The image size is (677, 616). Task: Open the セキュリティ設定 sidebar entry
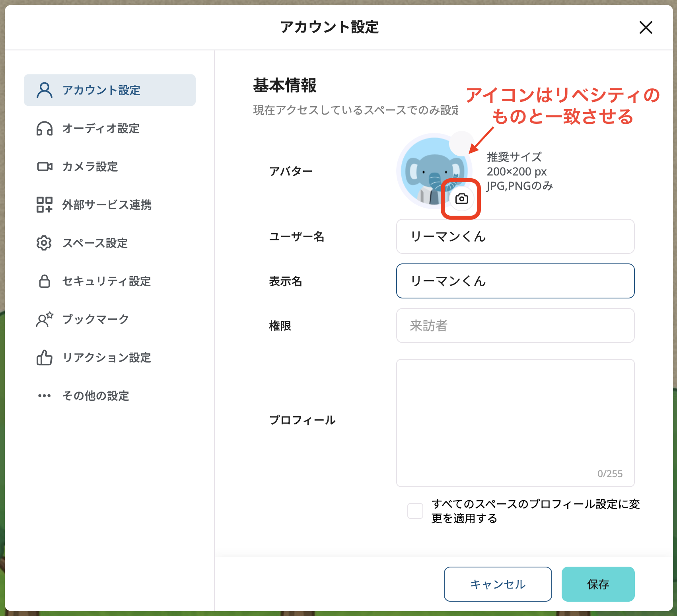coord(106,281)
